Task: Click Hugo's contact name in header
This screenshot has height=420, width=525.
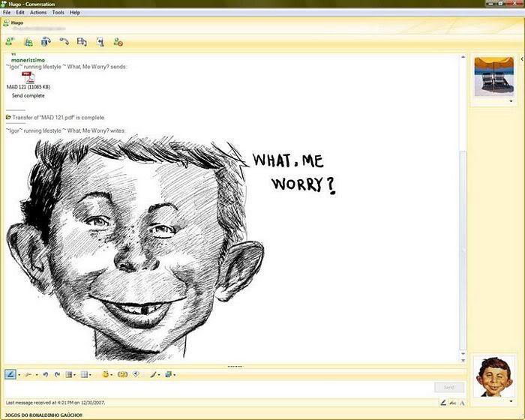Action: 17,22
